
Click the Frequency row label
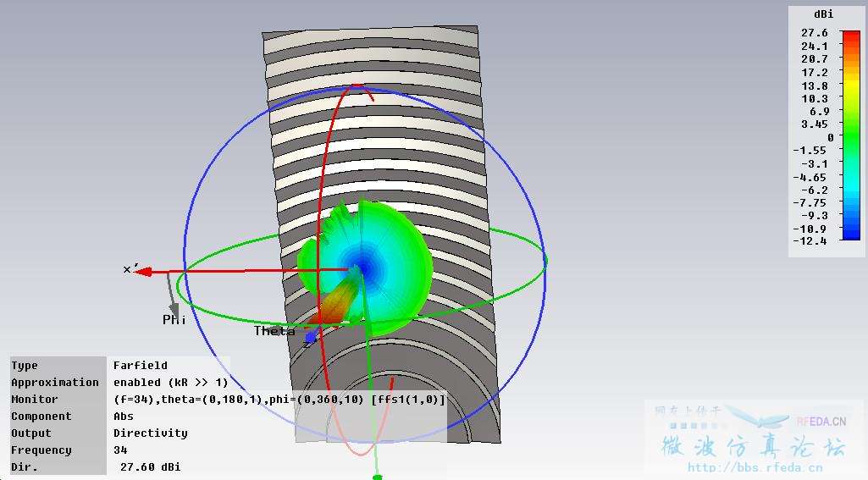click(x=41, y=450)
